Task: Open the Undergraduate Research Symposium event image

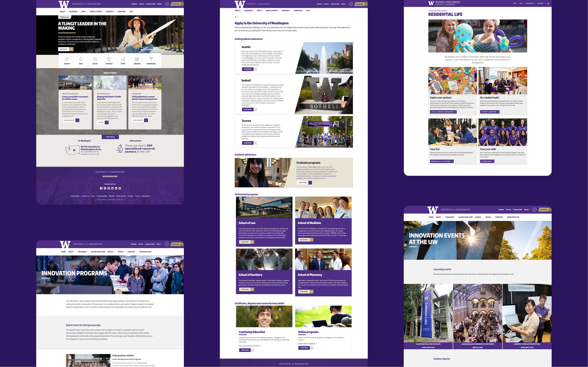Action: (x=477, y=313)
